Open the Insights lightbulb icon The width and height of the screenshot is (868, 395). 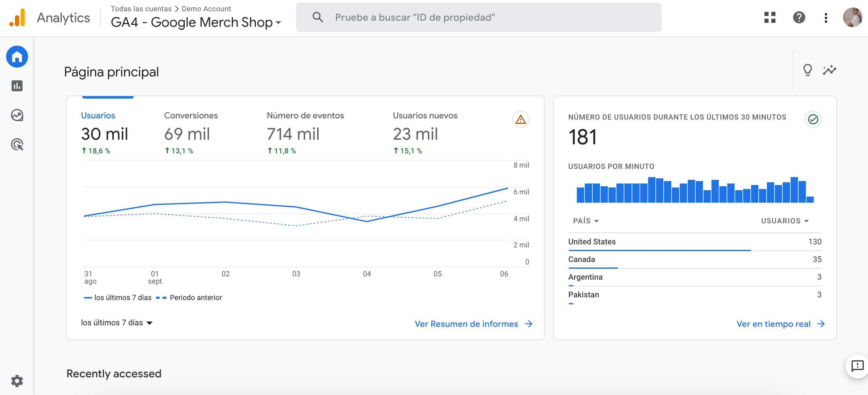tap(808, 70)
